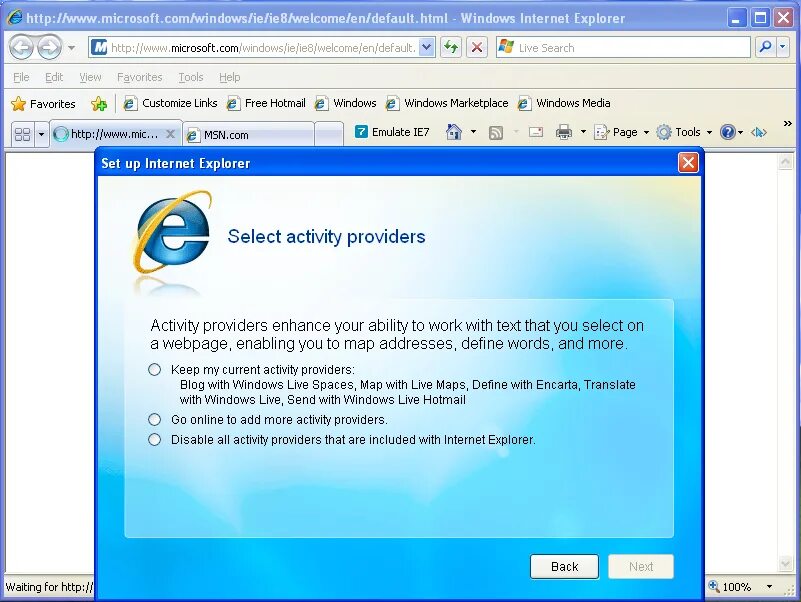
Task: Click the address bar URL field
Action: click(x=263, y=48)
